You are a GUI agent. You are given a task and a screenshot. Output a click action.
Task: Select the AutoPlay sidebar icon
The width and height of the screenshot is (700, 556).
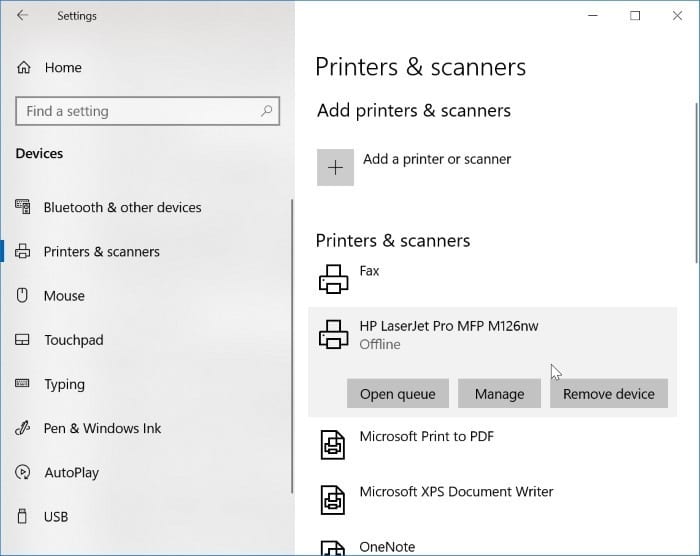coord(22,472)
